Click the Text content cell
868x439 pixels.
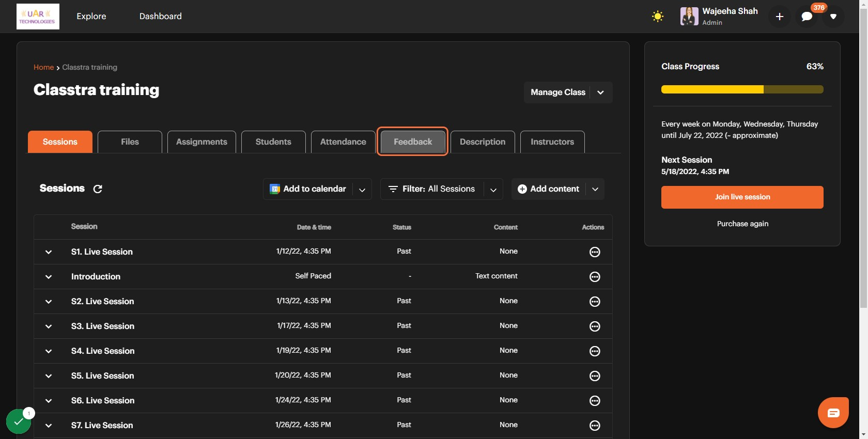pyautogui.click(x=497, y=276)
